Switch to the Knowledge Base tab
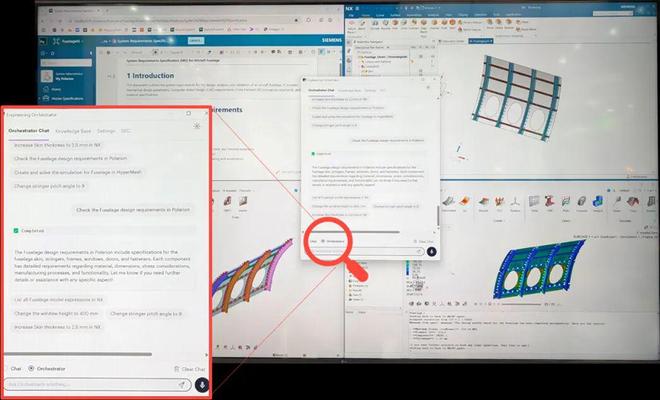This screenshot has width=660, height=400. coord(74,131)
